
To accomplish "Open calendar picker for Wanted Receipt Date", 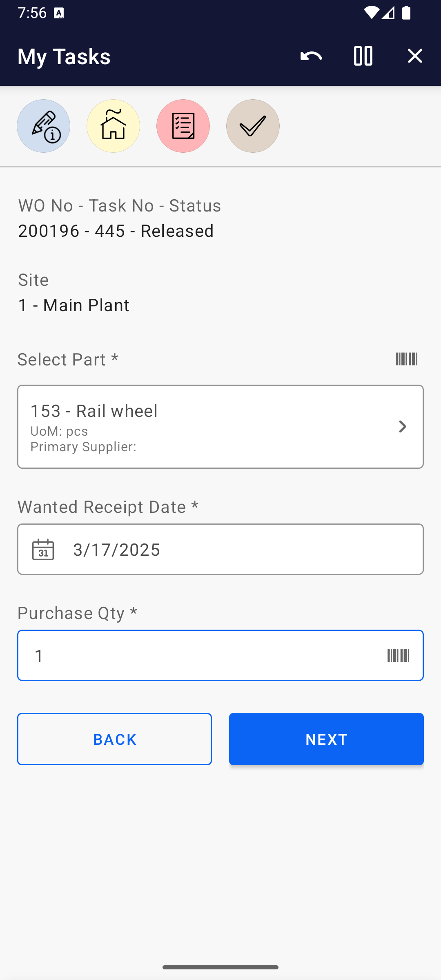I will point(43,550).
